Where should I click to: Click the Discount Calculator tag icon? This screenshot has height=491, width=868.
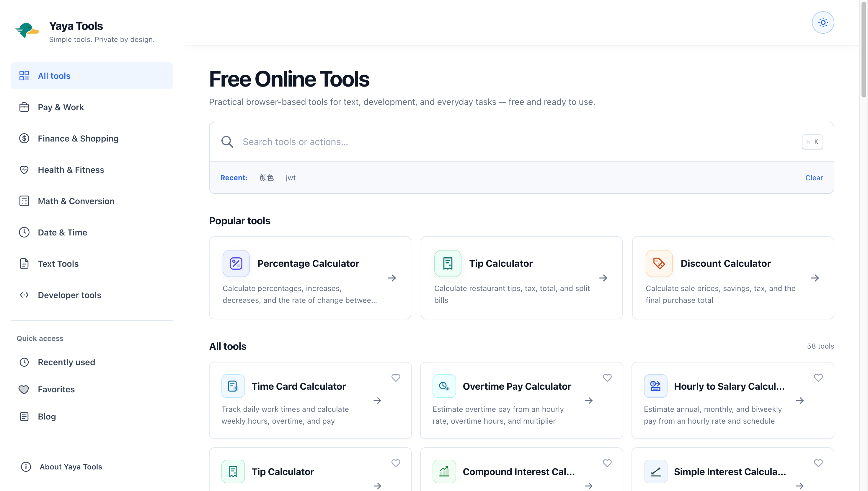pos(659,263)
